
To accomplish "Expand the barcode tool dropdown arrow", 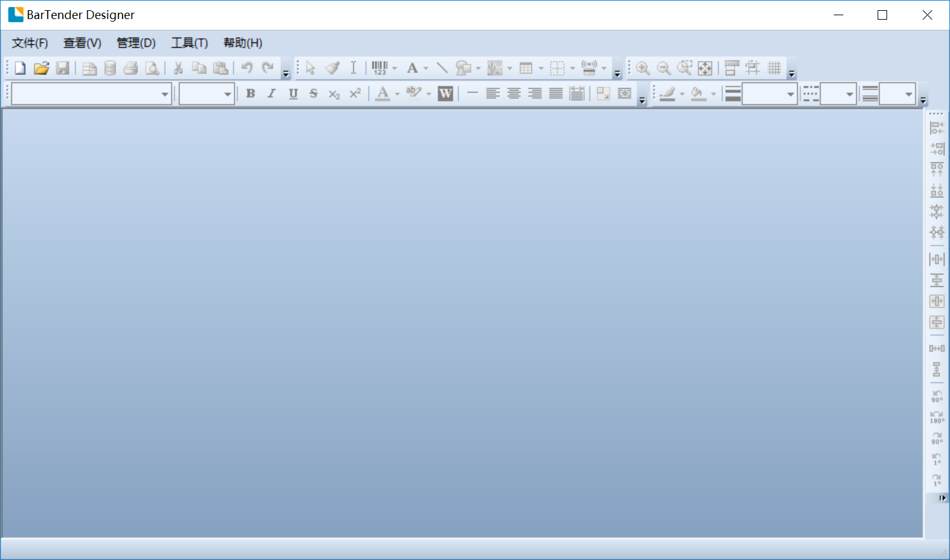I will point(394,68).
